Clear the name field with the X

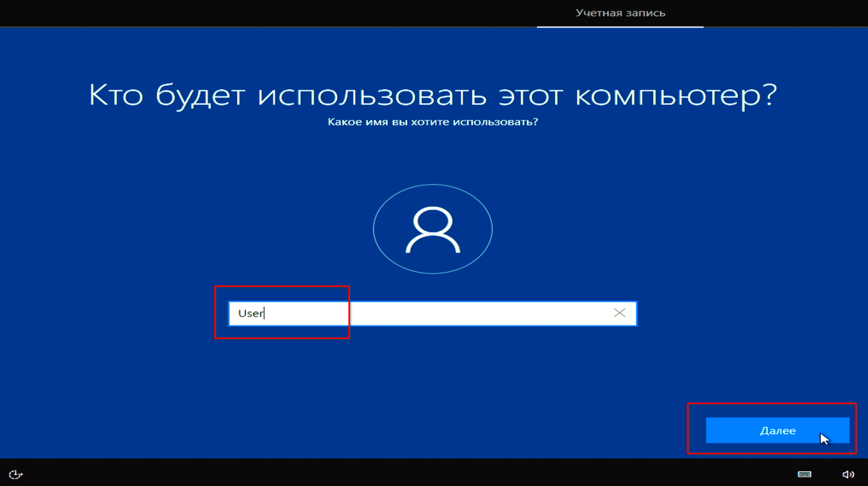619,313
